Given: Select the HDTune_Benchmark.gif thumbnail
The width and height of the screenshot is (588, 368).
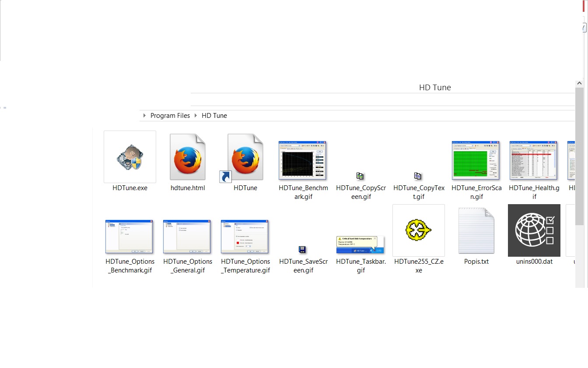Looking at the screenshot, I should click(x=303, y=160).
